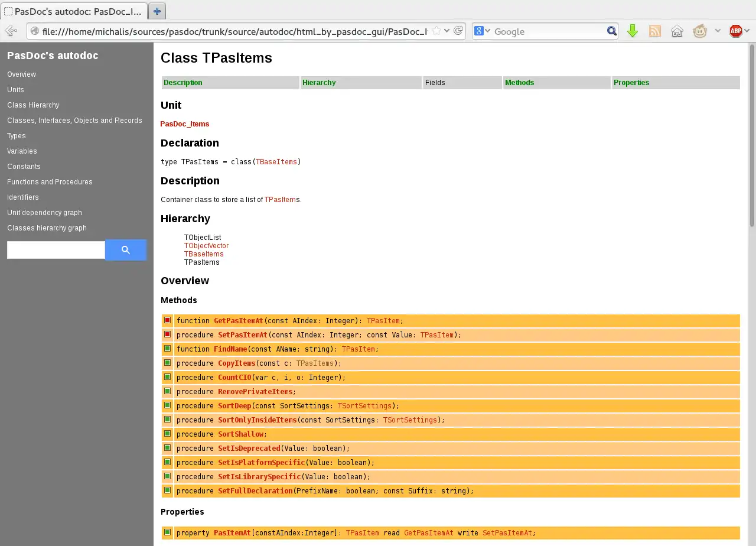Open TObjectVector in the hierarchy list

tap(206, 246)
